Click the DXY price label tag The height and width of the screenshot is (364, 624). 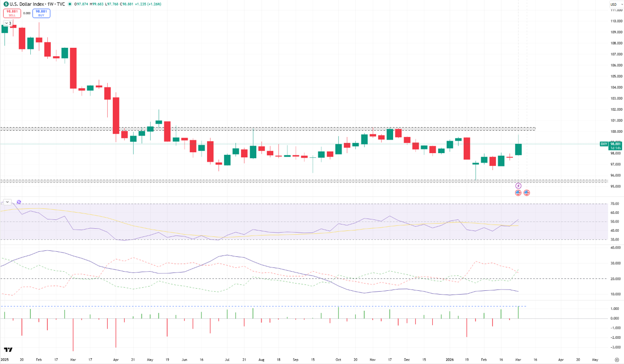click(x=604, y=144)
